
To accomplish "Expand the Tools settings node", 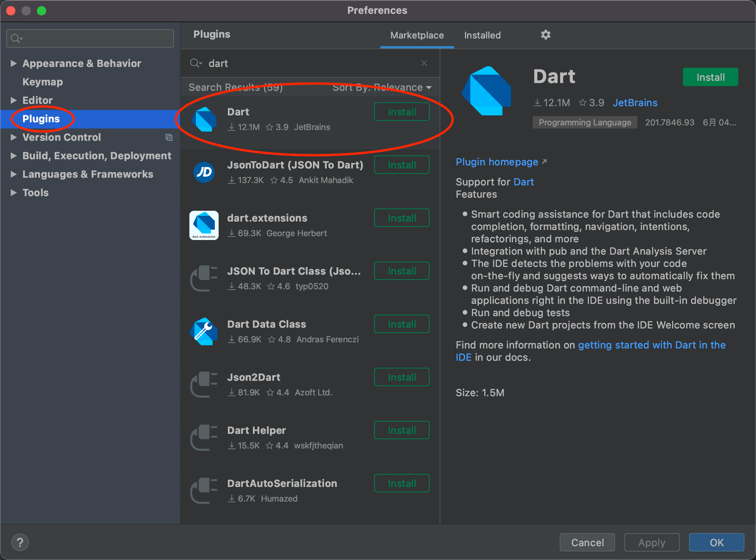I will (13, 193).
